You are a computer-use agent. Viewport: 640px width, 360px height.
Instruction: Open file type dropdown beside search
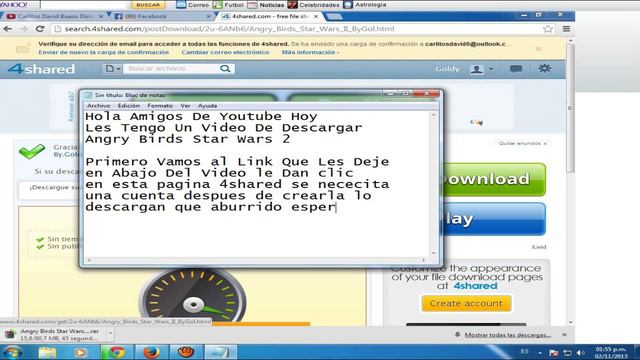coord(112,69)
